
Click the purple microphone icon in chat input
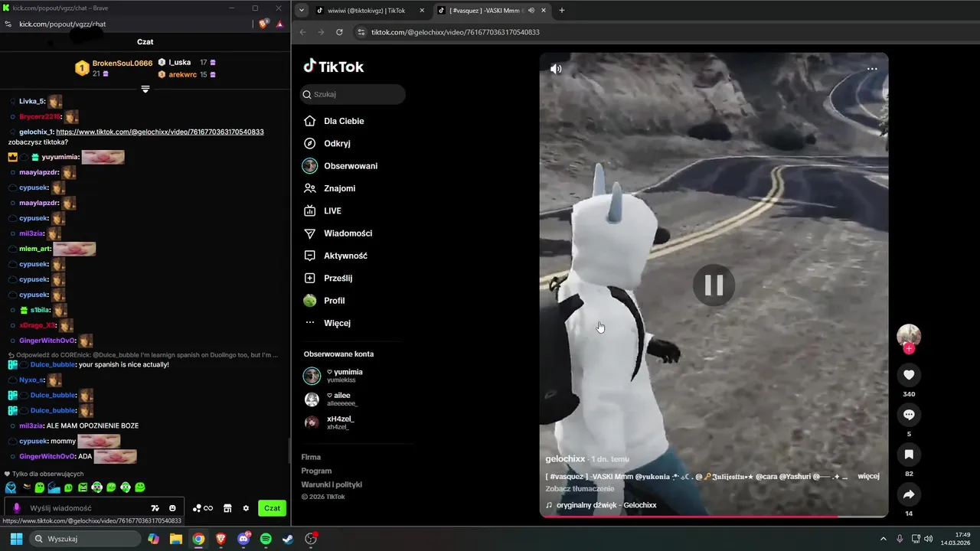(x=17, y=508)
